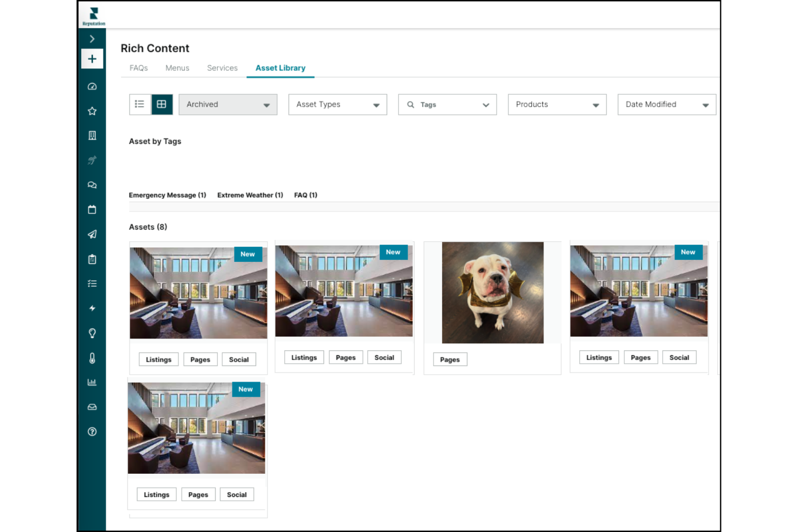798x532 pixels.
Task: Click the Extreme Weather (1) tag filter
Action: point(250,195)
